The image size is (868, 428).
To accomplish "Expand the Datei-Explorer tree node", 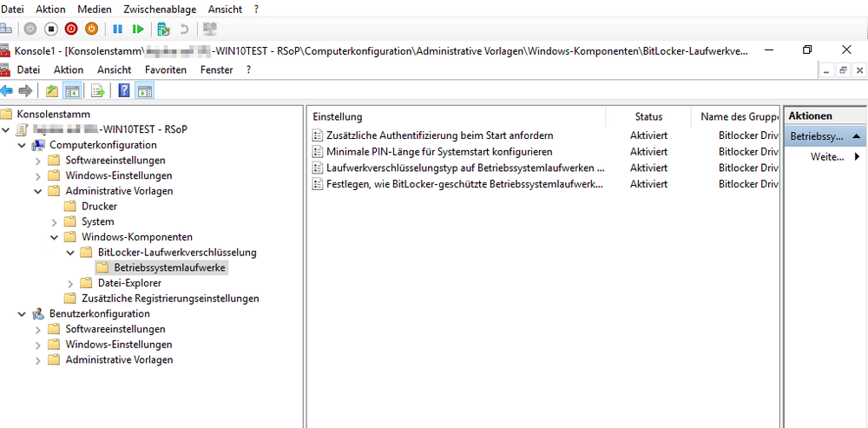I will 70,283.
